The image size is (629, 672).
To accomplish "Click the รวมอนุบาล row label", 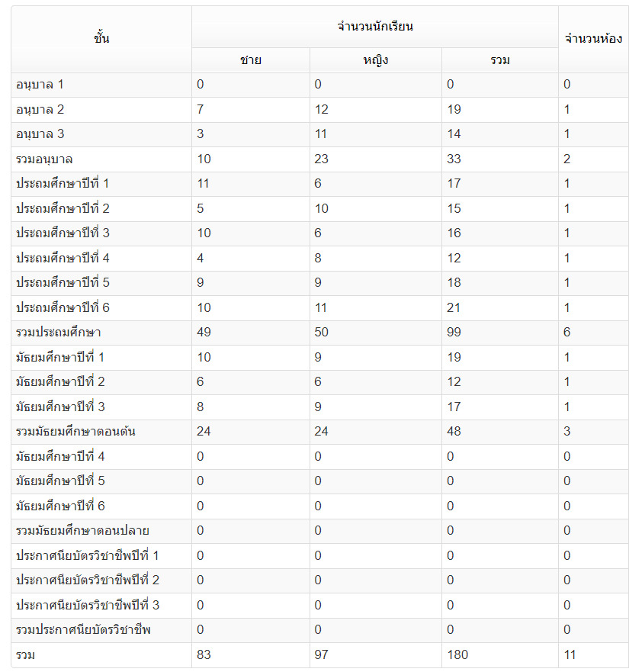I will coord(44,159).
